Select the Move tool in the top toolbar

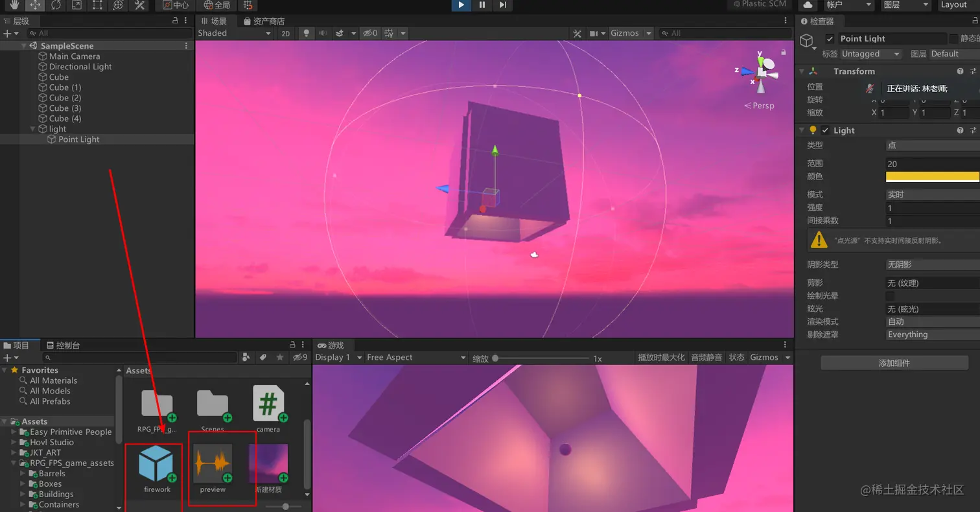[x=35, y=5]
